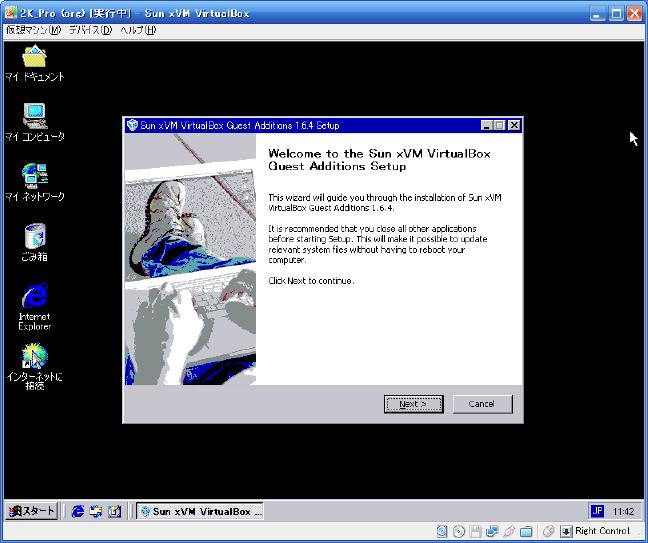648x543 pixels.
Task: Select the マイ ネットワーク desktop icon
Action: (34, 182)
